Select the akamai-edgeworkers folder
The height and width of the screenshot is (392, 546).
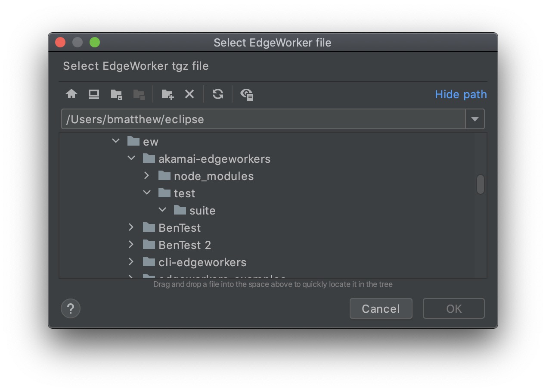(206, 159)
